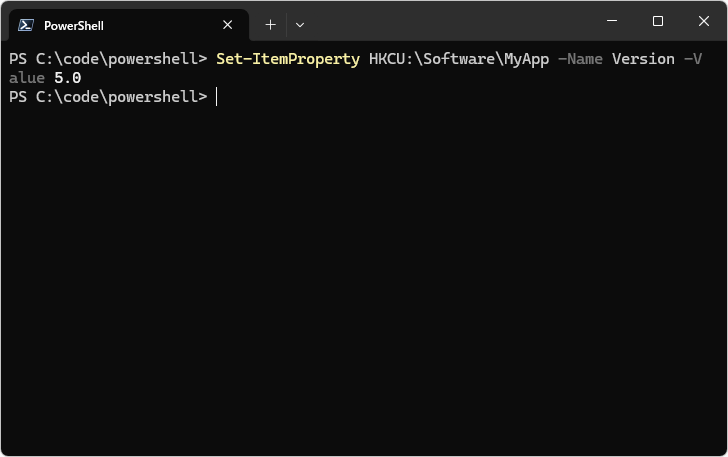Viewport: 728px width, 457px height.
Task: Click the HKCU:\Software\MyApp path text
Action: point(459,59)
